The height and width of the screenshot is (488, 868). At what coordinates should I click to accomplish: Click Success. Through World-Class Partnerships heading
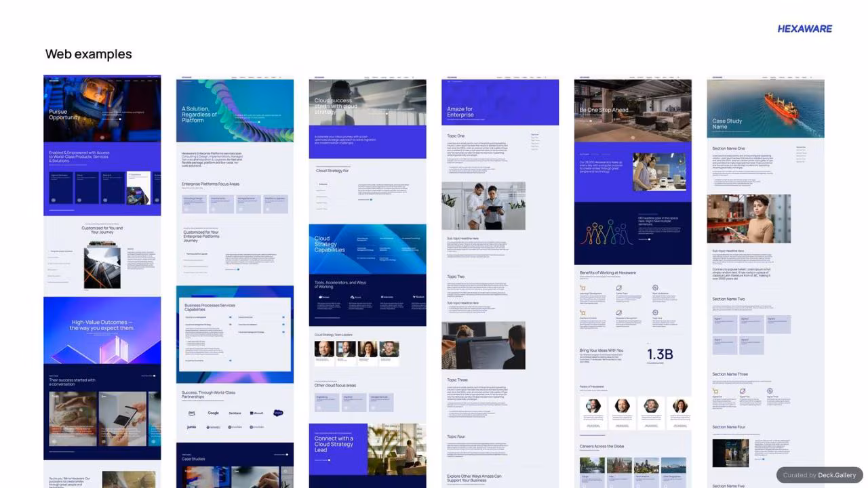pos(209,394)
